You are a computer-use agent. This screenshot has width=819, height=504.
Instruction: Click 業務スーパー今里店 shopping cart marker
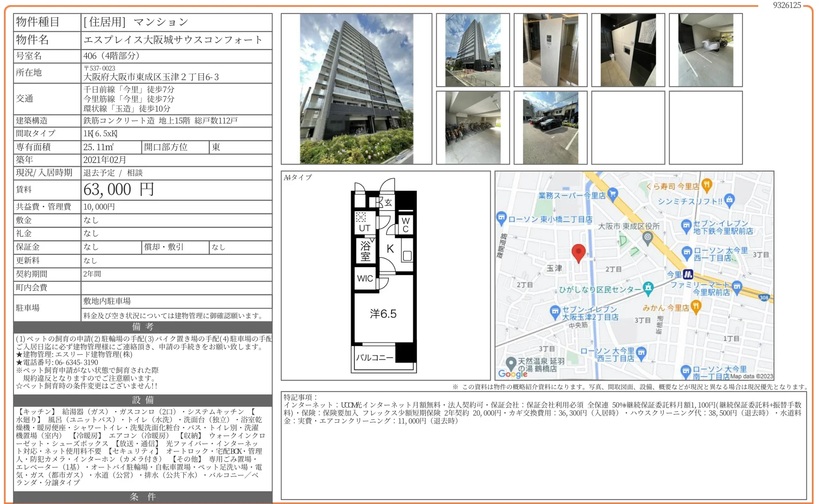click(613, 194)
